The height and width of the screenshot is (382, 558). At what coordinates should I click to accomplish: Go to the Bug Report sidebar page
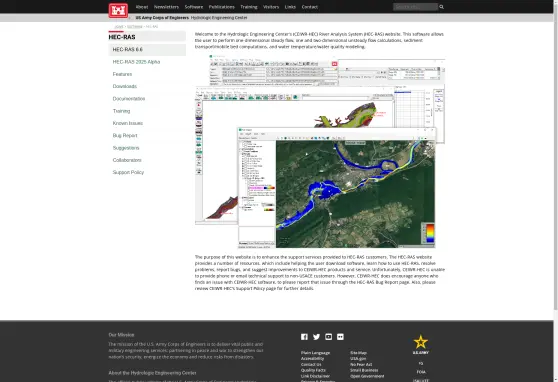pos(125,136)
